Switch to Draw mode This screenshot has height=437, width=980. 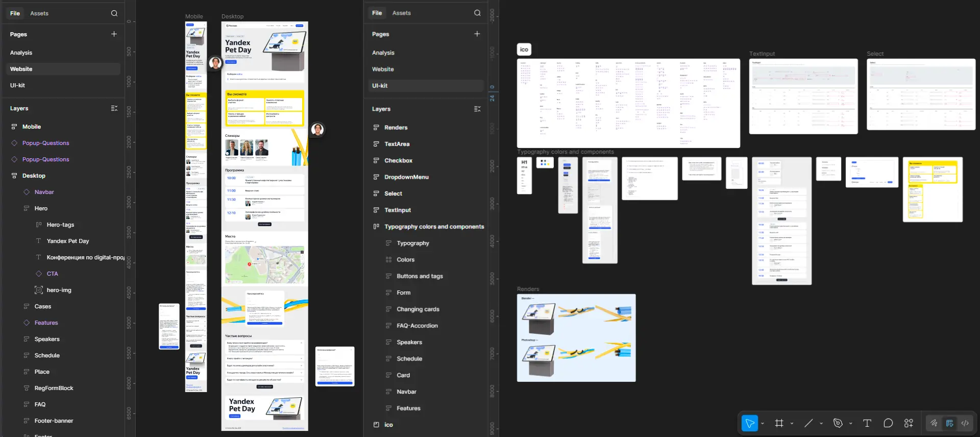934,423
